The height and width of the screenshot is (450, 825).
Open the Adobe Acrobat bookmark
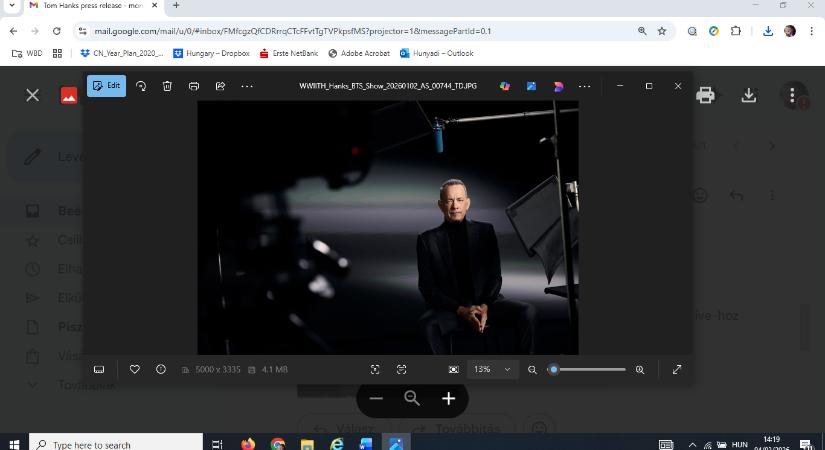coord(359,53)
